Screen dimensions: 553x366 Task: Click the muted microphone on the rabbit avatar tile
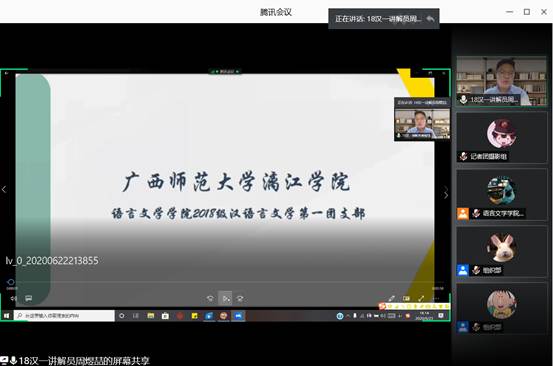pyautogui.click(x=476, y=270)
